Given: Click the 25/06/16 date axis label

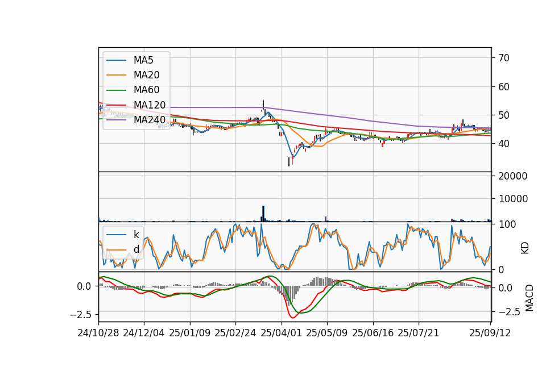Looking at the screenshot, I should (373, 333).
